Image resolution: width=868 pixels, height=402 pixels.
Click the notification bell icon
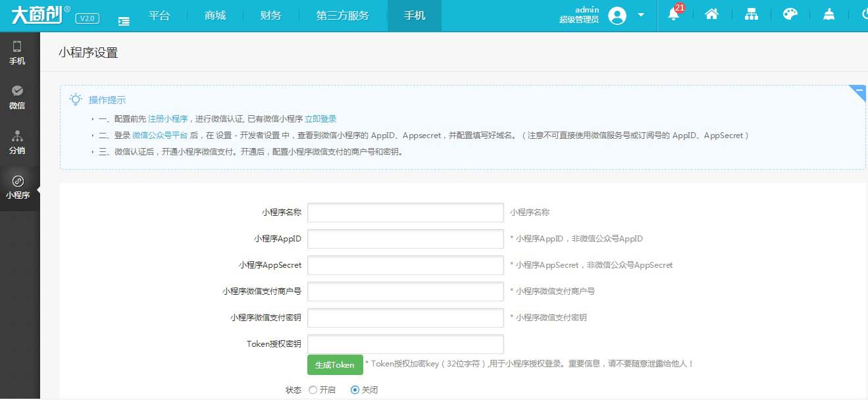tap(674, 14)
